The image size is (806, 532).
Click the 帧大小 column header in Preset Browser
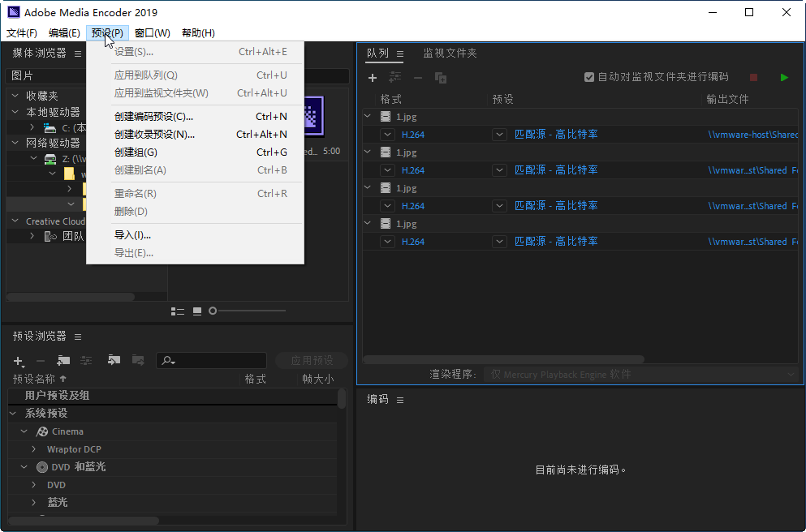pos(317,379)
